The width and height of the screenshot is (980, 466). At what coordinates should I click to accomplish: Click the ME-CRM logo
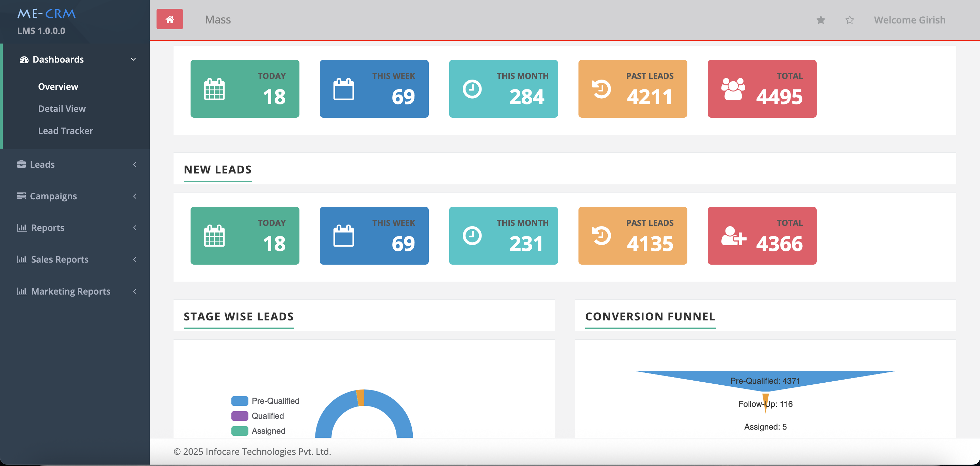(46, 14)
